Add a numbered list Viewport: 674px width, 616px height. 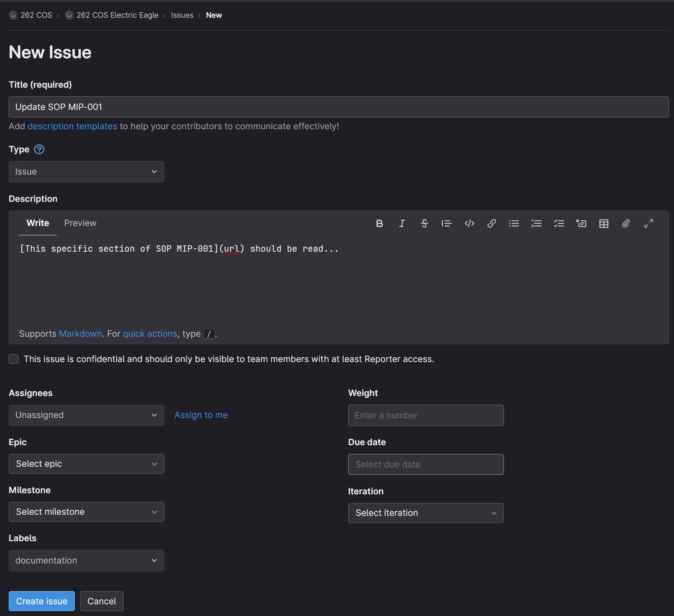536,223
